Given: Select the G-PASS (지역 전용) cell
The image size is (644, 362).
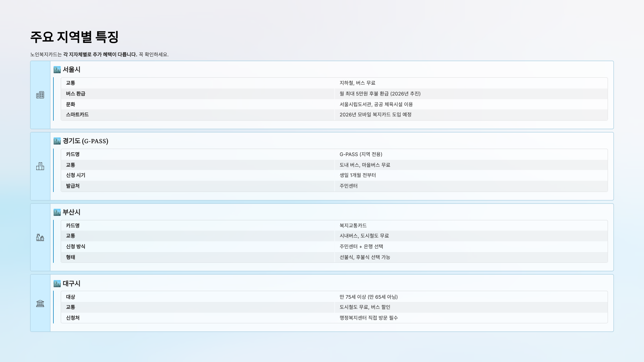Looking at the screenshot, I should [361, 154].
